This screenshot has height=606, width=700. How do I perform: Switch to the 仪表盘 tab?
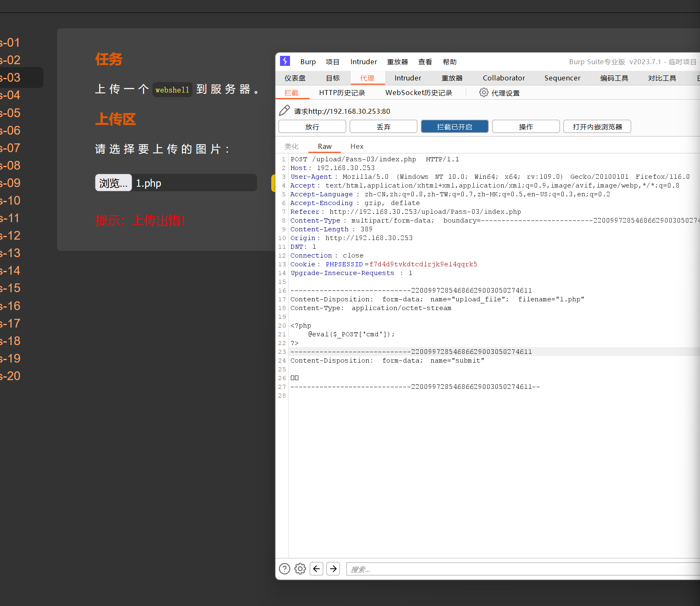click(295, 78)
